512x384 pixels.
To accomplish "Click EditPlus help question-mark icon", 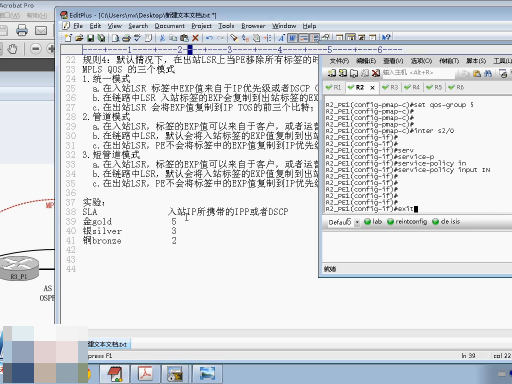I will pos(386,38).
